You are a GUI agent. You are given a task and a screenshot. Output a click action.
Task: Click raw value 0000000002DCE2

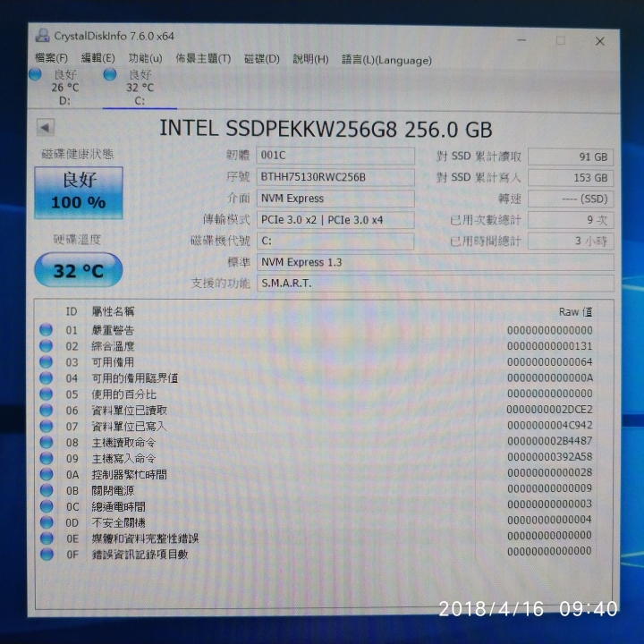click(x=549, y=409)
